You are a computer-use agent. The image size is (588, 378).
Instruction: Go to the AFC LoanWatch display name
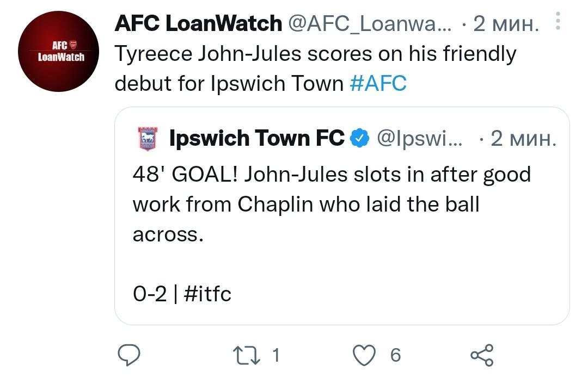coord(198,24)
